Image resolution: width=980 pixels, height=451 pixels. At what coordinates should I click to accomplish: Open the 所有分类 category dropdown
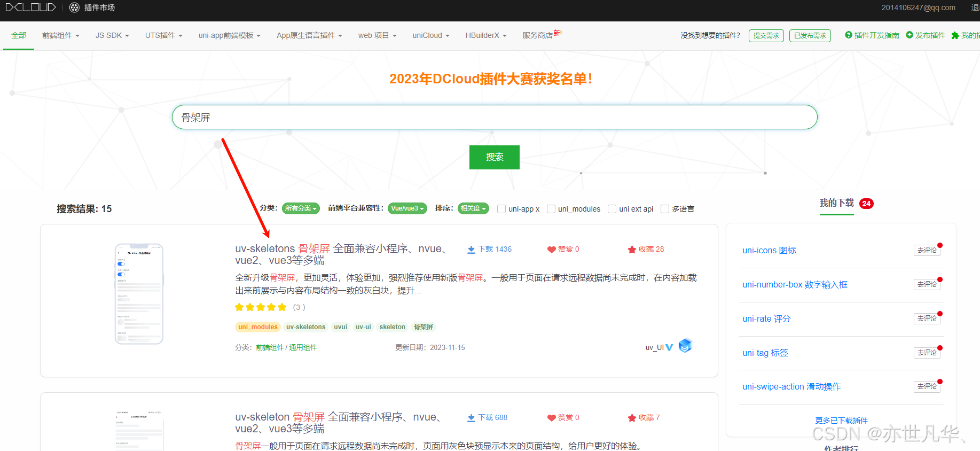(301, 208)
